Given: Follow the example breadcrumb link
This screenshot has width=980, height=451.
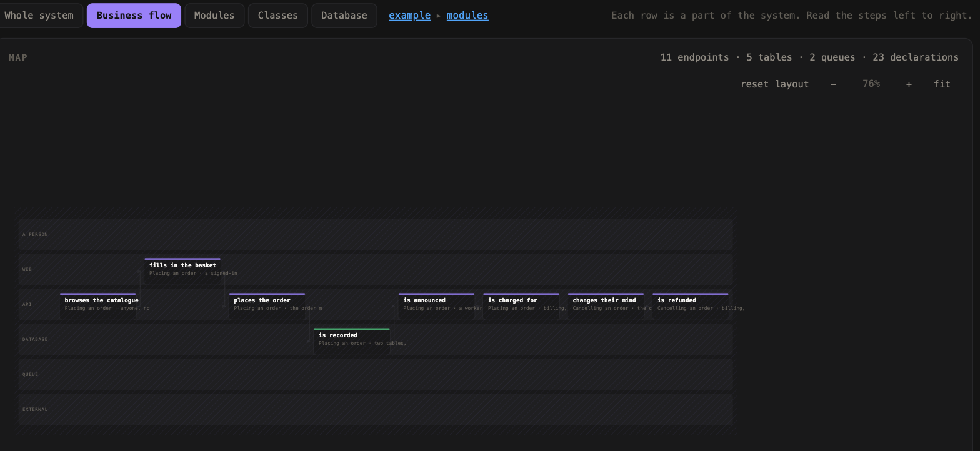Looking at the screenshot, I should coord(409,16).
